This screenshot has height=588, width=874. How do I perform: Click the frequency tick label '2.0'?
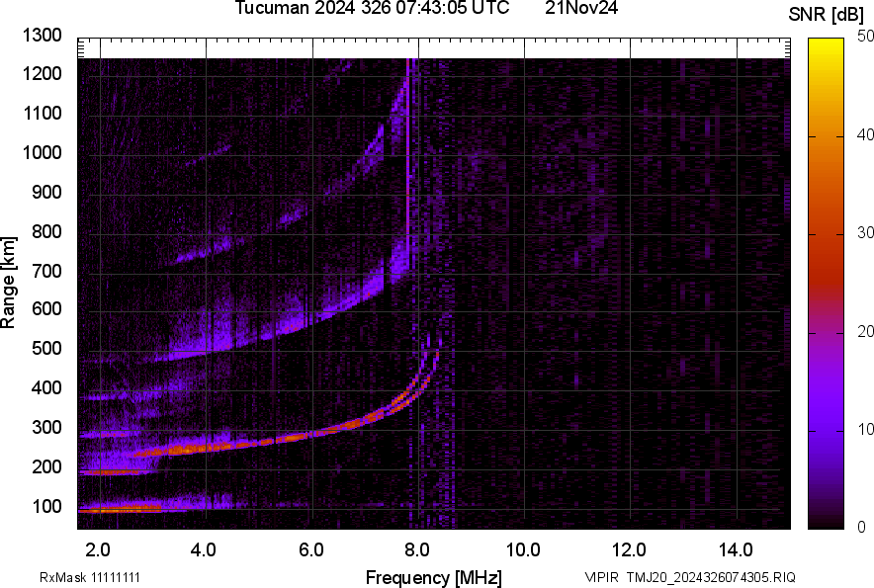(x=98, y=550)
